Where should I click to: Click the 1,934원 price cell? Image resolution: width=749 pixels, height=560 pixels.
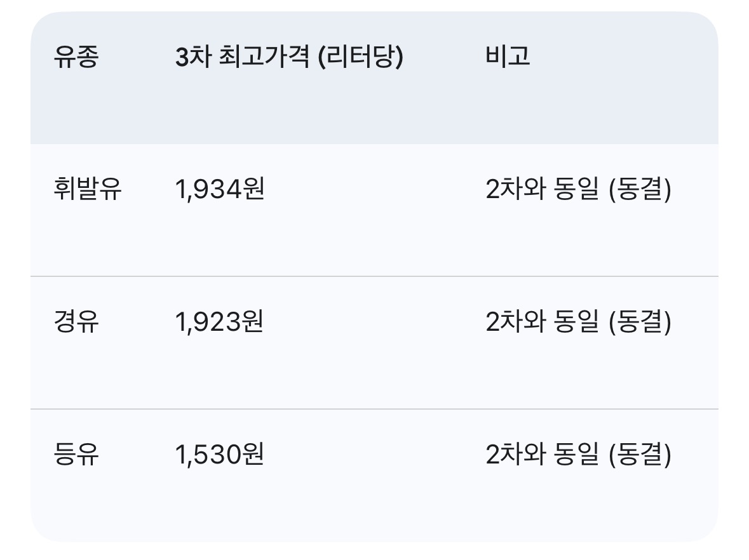[x=220, y=189]
